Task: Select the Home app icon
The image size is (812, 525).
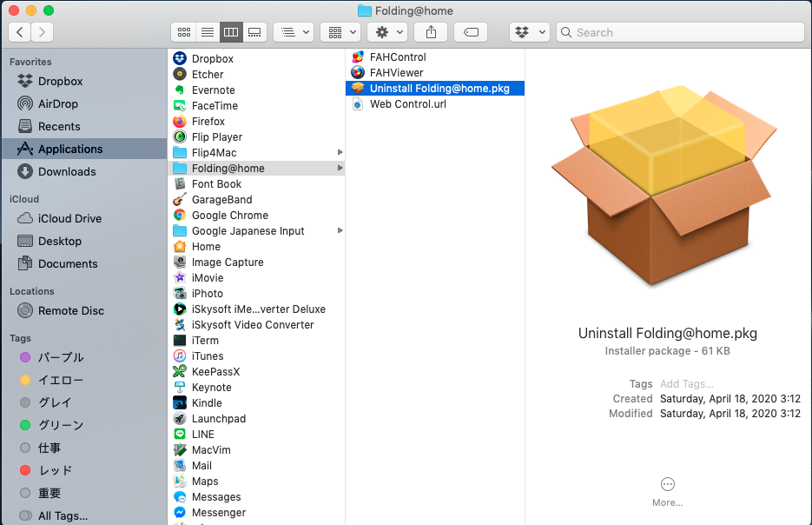Action: [x=180, y=246]
